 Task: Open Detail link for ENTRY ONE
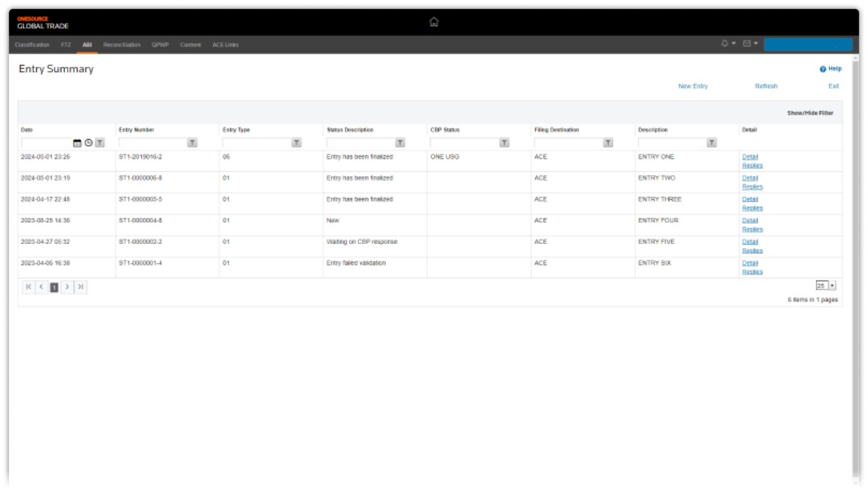pyautogui.click(x=750, y=157)
